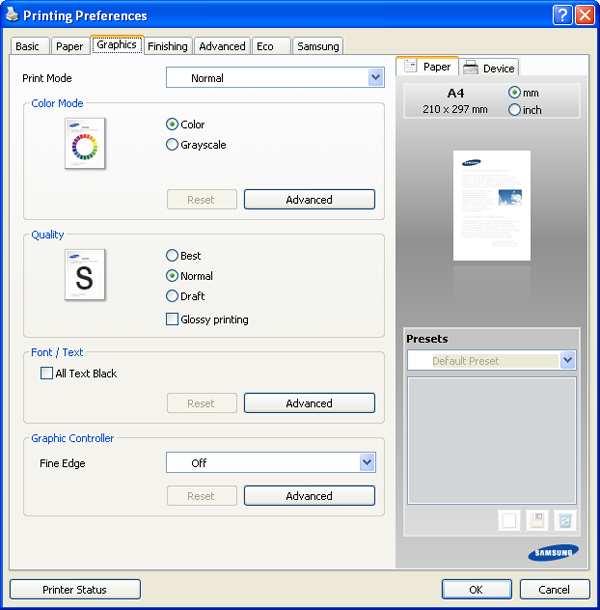Click the document page preview thumbnail
Viewport: 600px width, 610px height.
pos(491,205)
